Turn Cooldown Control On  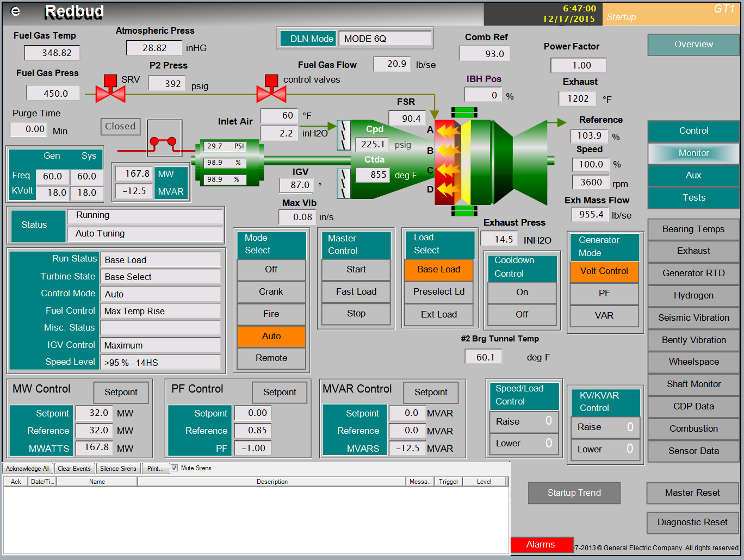(522, 293)
